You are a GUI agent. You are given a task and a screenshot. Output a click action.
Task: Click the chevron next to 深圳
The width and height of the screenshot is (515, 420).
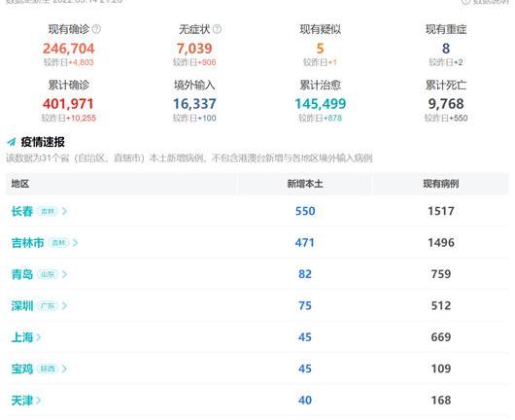tap(64, 306)
